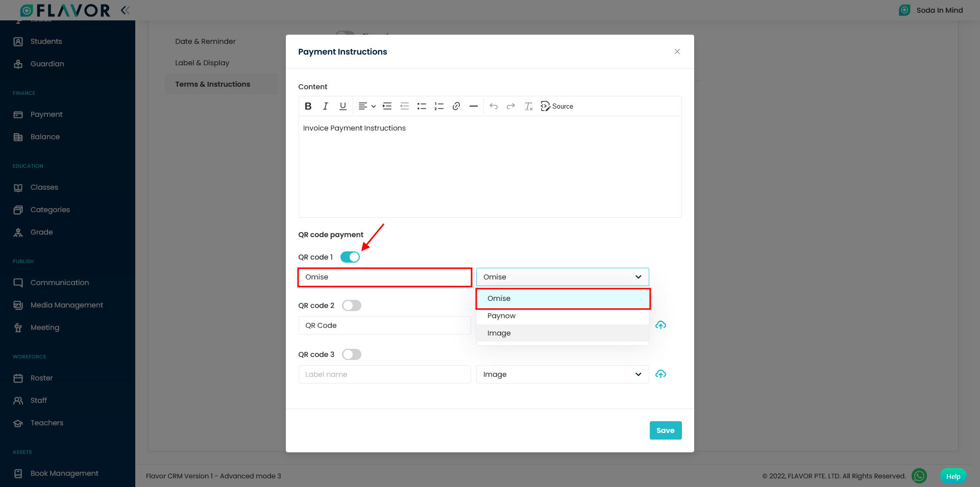Open Roster under Workforce

tap(41, 378)
